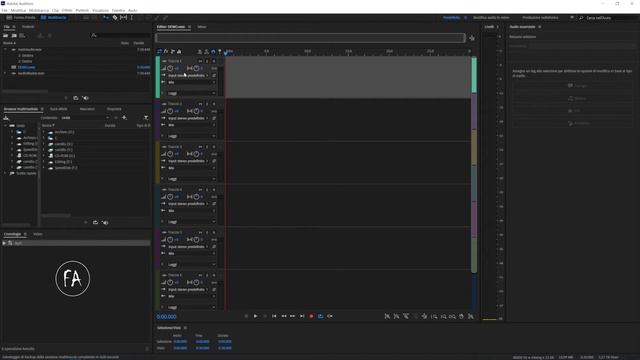This screenshot has height=360, width=640.
Task: Show the Sends track controls
Action: pos(173,51)
